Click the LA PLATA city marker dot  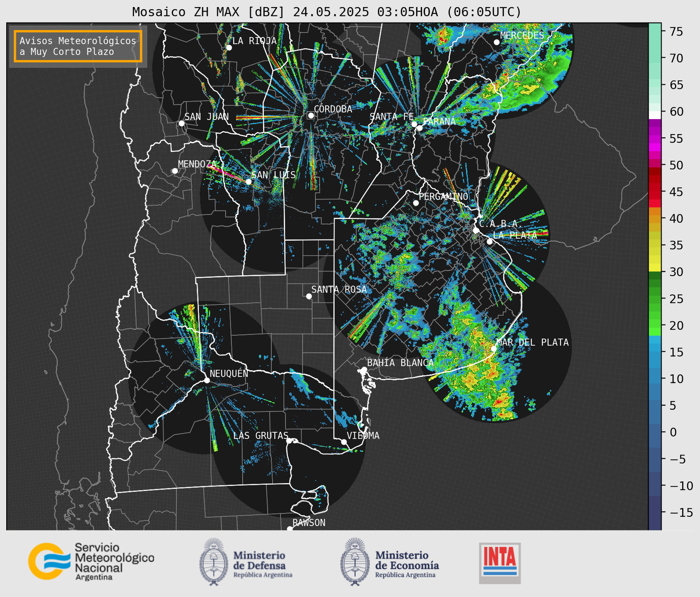click(490, 242)
